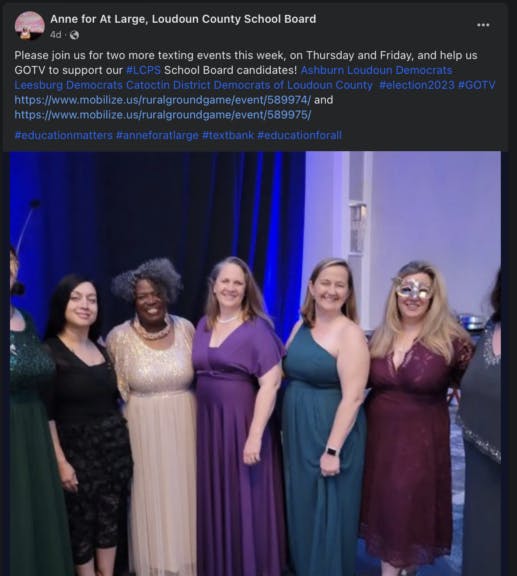The height and width of the screenshot is (576, 517).
Task: Click the 4d post timestamp
Action: (55, 35)
